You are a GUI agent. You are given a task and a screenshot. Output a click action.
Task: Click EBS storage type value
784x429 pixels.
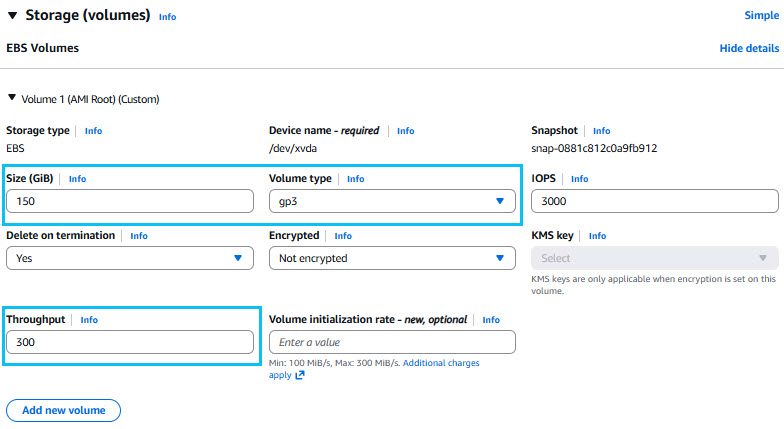(x=15, y=148)
